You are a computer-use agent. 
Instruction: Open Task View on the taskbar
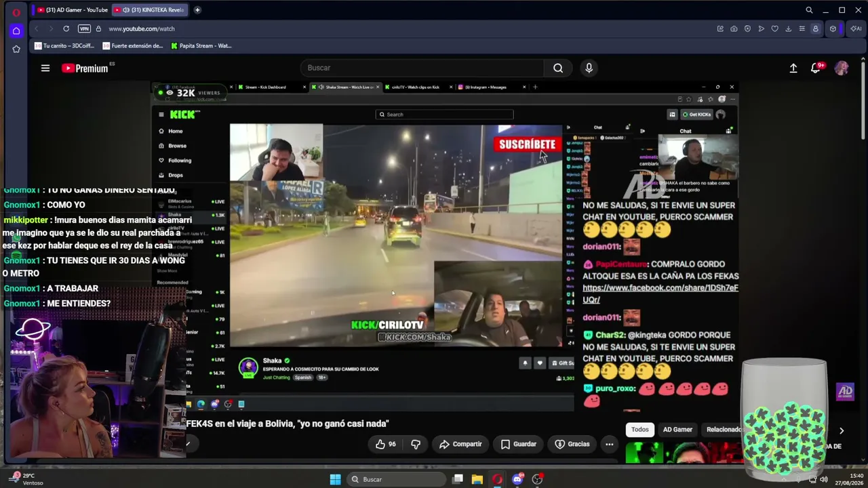point(458,479)
